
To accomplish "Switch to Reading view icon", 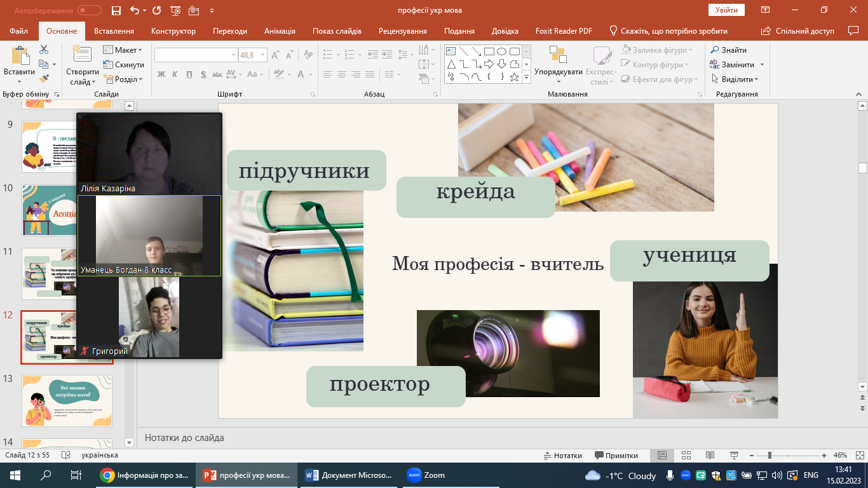I will (x=710, y=456).
